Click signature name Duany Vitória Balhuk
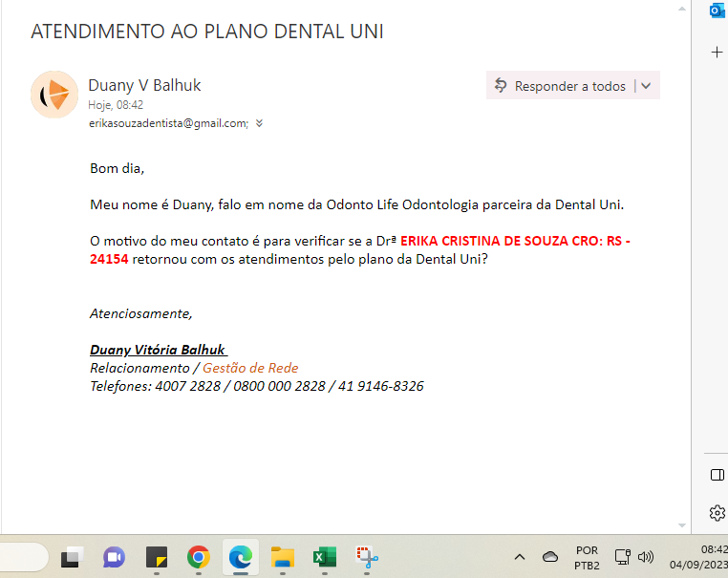Image resolution: width=728 pixels, height=578 pixels. pyautogui.click(x=158, y=350)
